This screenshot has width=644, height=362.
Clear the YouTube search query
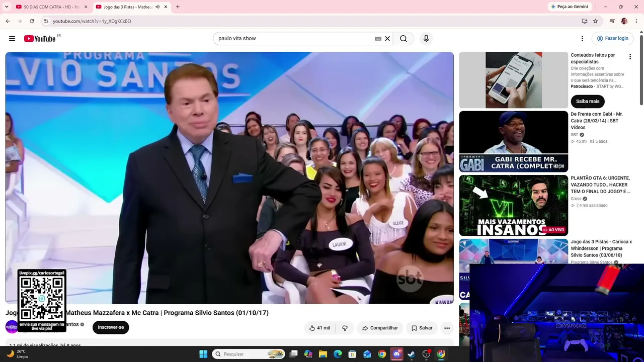(x=387, y=39)
